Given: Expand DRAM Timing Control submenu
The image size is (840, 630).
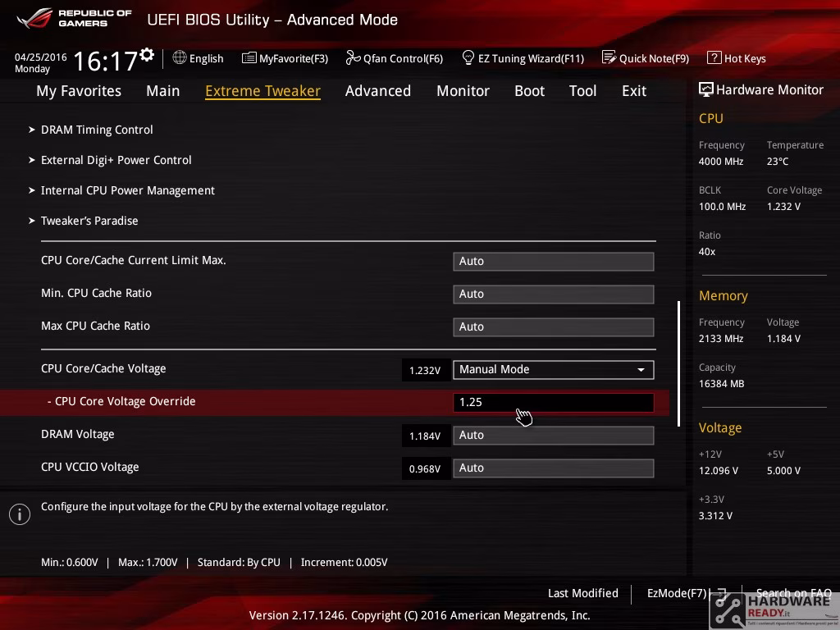Looking at the screenshot, I should 97,130.
